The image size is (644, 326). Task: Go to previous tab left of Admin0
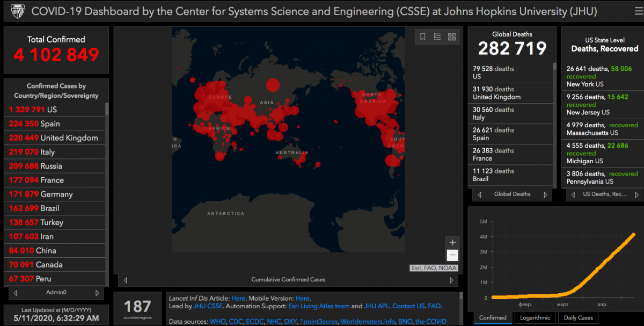click(16, 293)
